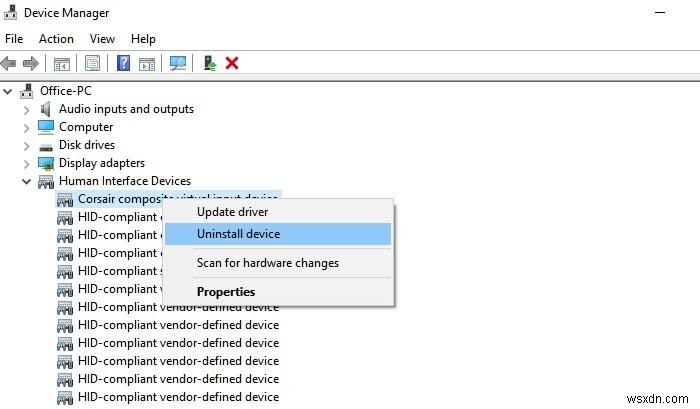Collapse the Office-PC root node

(x=9, y=91)
